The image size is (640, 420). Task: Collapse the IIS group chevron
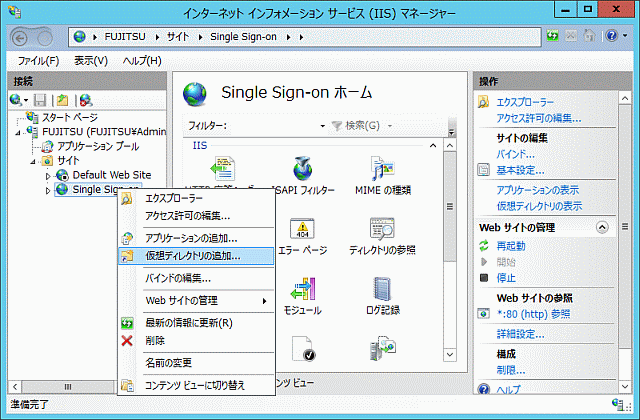click(x=433, y=145)
